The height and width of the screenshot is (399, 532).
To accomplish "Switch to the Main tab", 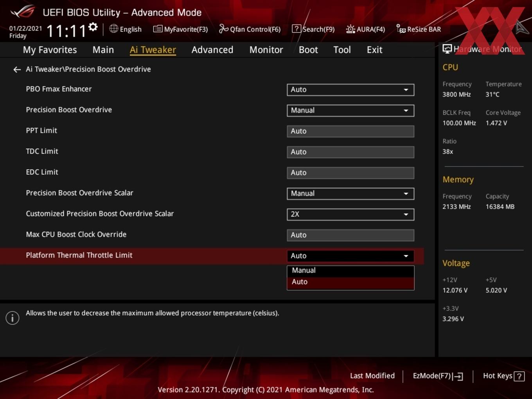I will (x=103, y=50).
